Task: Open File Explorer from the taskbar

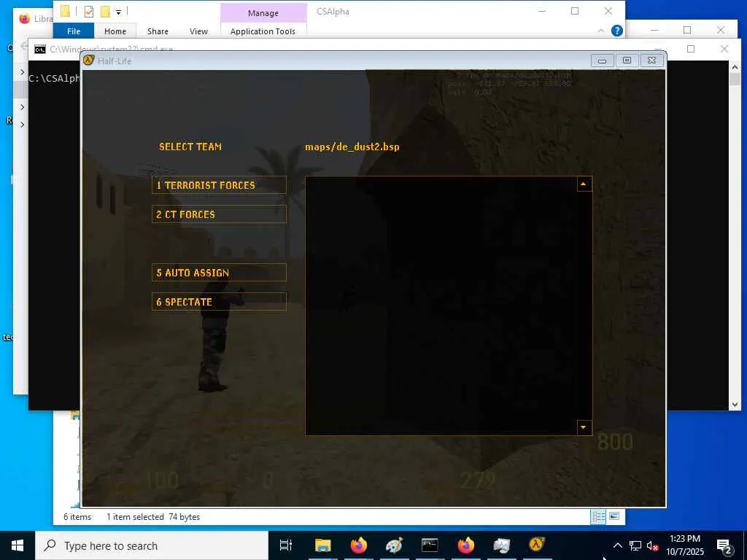Action: 322,545
